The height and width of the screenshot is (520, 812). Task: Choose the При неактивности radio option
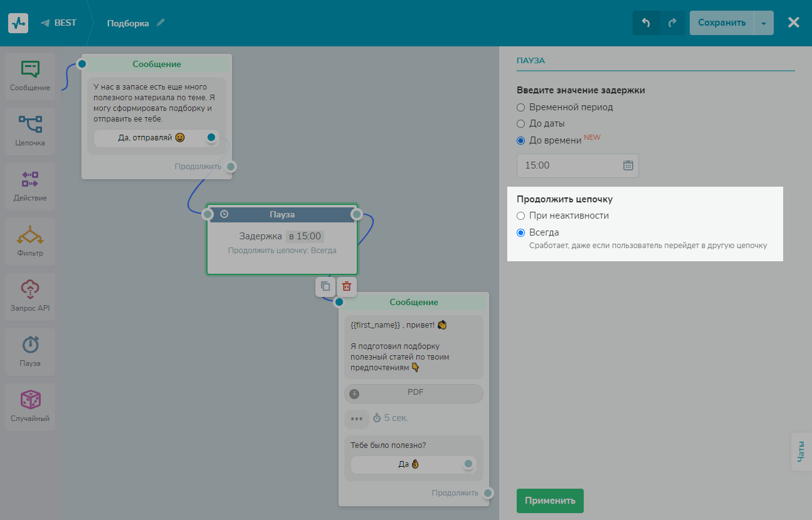[x=520, y=216]
